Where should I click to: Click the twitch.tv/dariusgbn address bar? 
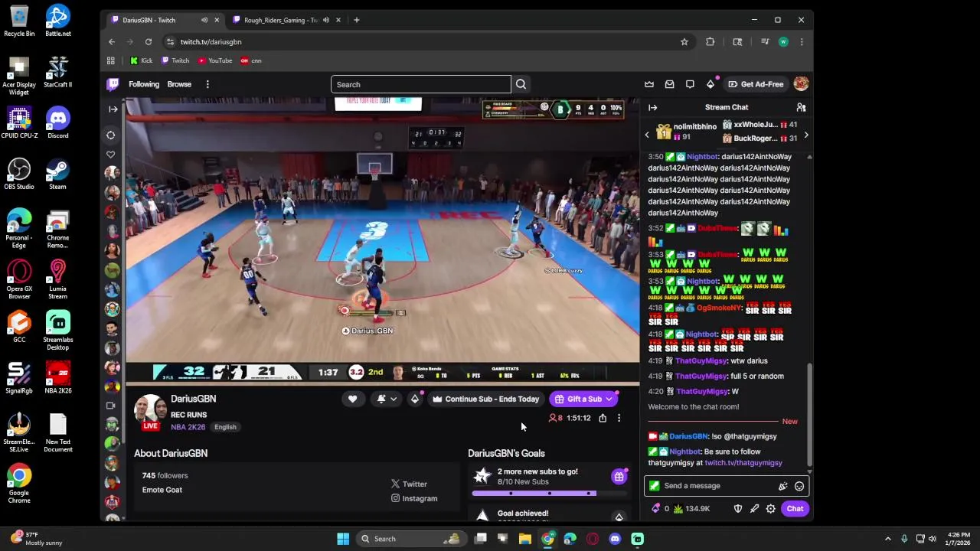coord(421,42)
